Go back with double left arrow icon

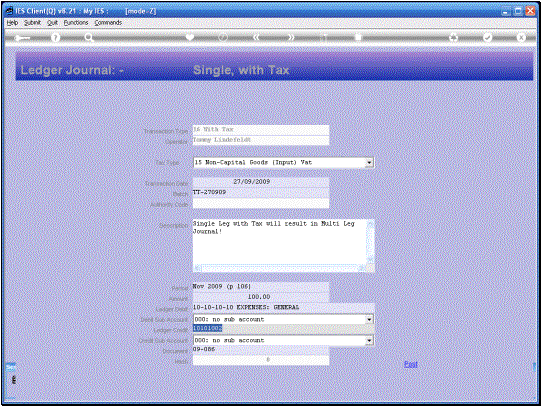tap(256, 37)
